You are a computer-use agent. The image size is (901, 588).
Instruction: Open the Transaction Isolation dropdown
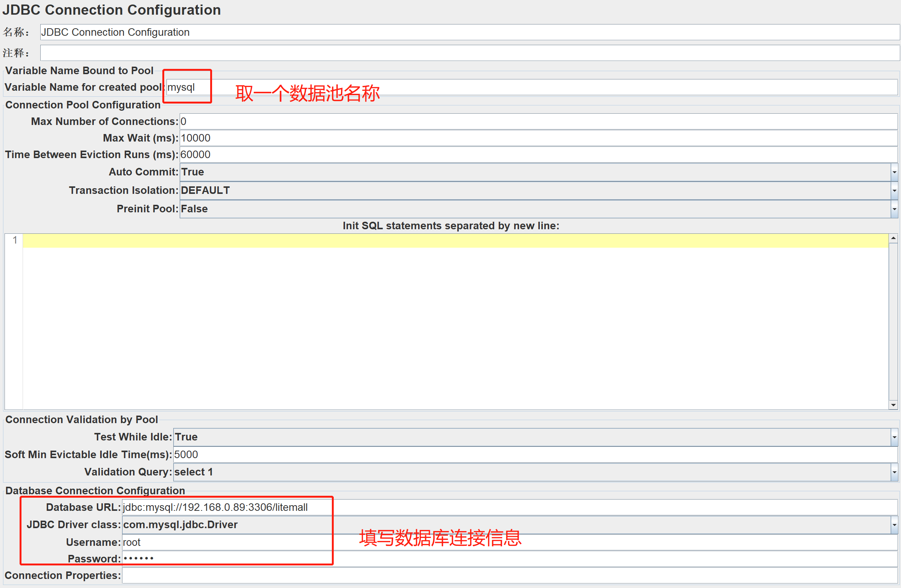pyautogui.click(x=894, y=190)
